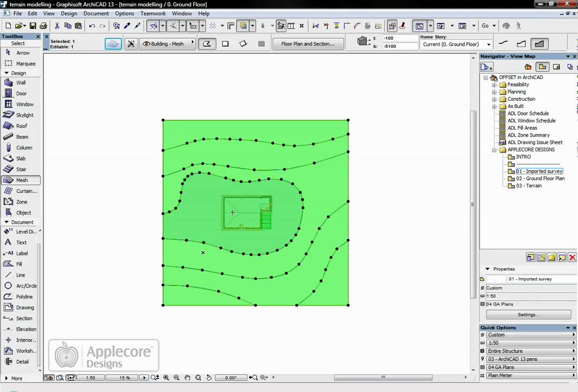Open the Entire Structure quick option dropdown
The width and height of the screenshot is (578, 392).
pyautogui.click(x=531, y=351)
